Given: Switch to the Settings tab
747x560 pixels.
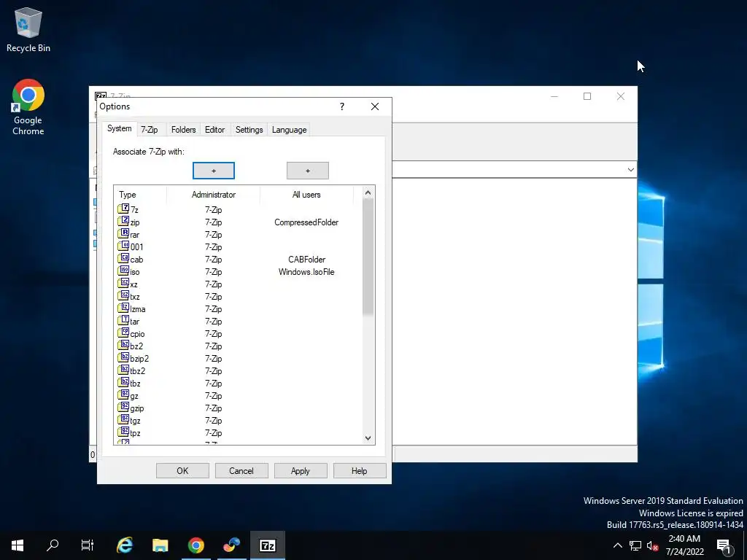Looking at the screenshot, I should [249, 130].
